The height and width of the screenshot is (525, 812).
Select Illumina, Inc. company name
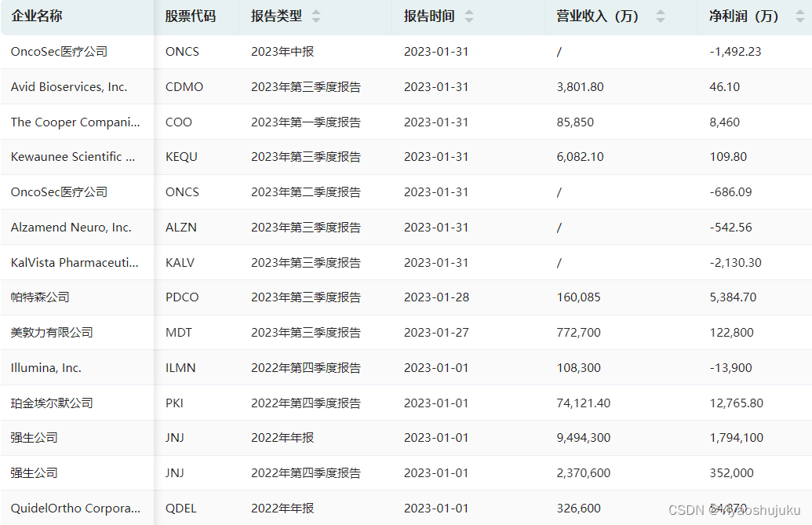tap(46, 367)
